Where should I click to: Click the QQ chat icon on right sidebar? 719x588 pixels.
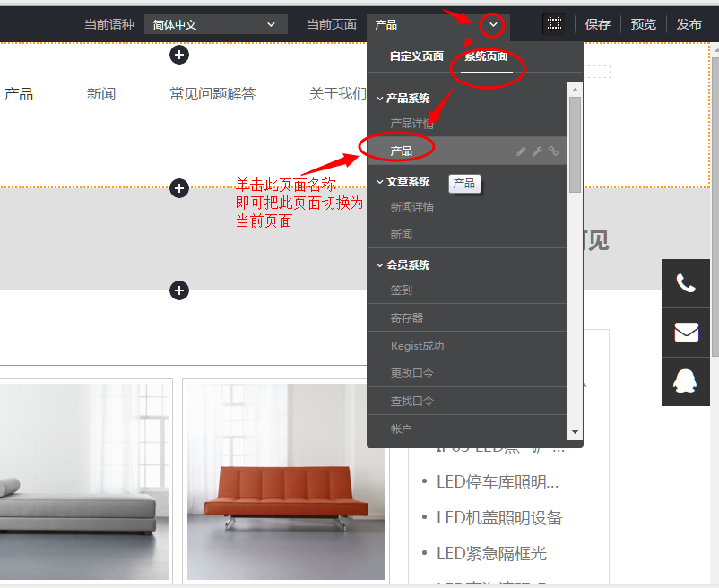[x=686, y=382]
